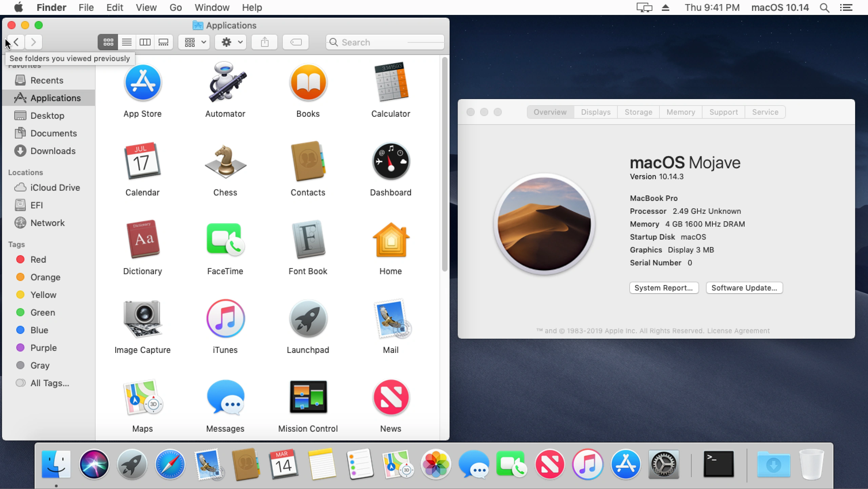Switch to column view in Finder
868x489 pixels.
[145, 42]
